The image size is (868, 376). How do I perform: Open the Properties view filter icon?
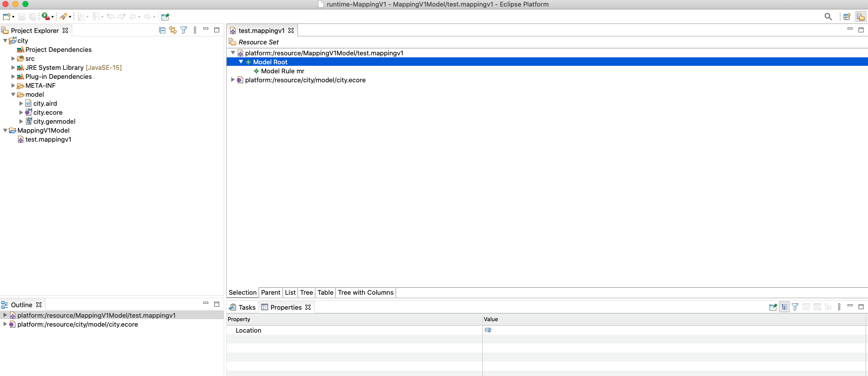[795, 307]
